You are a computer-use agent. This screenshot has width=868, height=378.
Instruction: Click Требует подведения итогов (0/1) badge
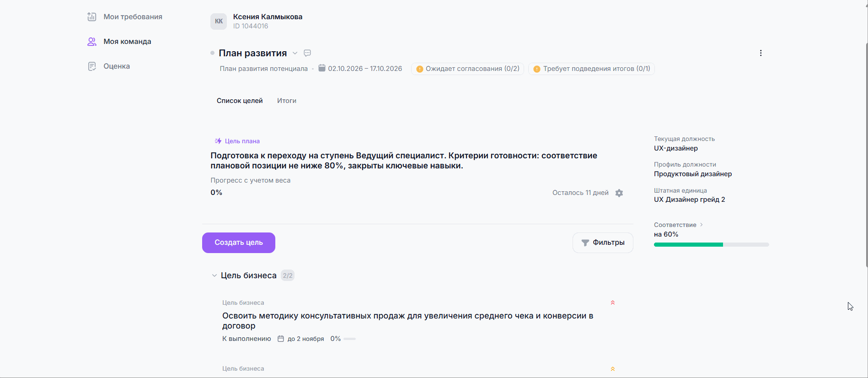coord(591,69)
